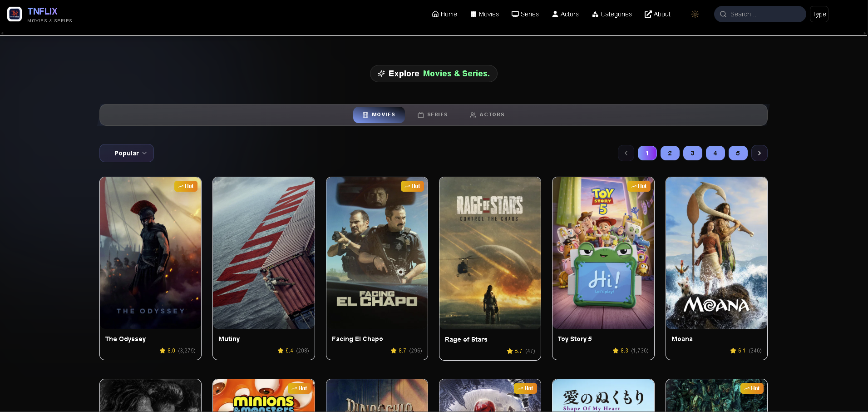Click the "Rage of Stars" title text
868x412 pixels.
[x=466, y=339]
